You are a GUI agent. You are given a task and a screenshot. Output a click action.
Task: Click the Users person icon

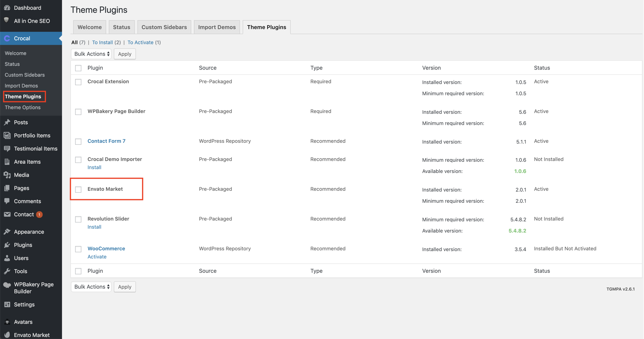(x=7, y=258)
